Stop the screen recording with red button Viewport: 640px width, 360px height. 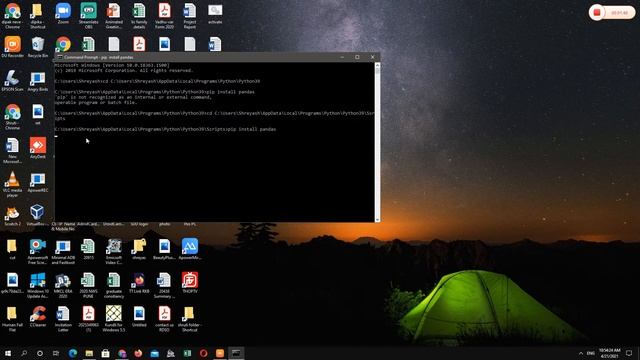[597, 13]
